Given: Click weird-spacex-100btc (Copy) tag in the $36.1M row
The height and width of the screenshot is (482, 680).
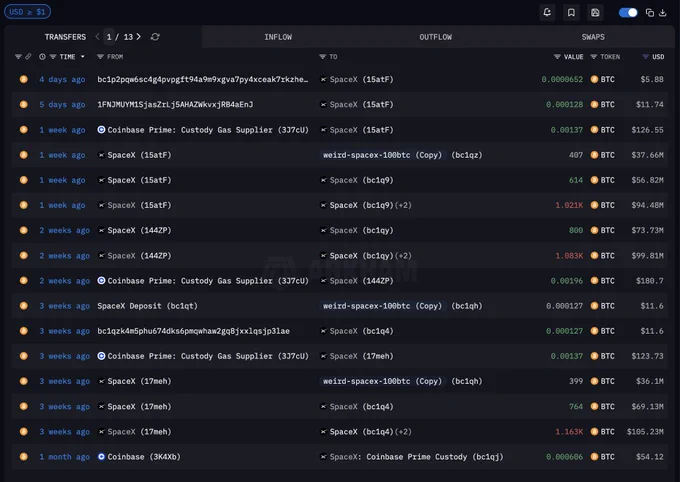Looking at the screenshot, I should [382, 381].
